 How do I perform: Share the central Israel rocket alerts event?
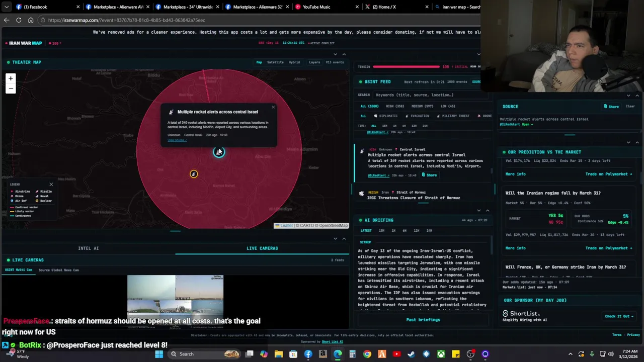pyautogui.click(x=429, y=175)
